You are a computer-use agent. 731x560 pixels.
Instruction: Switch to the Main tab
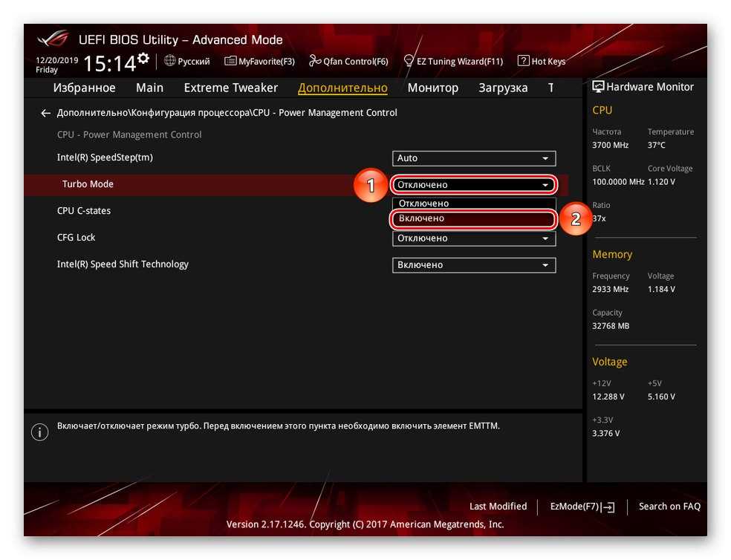click(149, 88)
